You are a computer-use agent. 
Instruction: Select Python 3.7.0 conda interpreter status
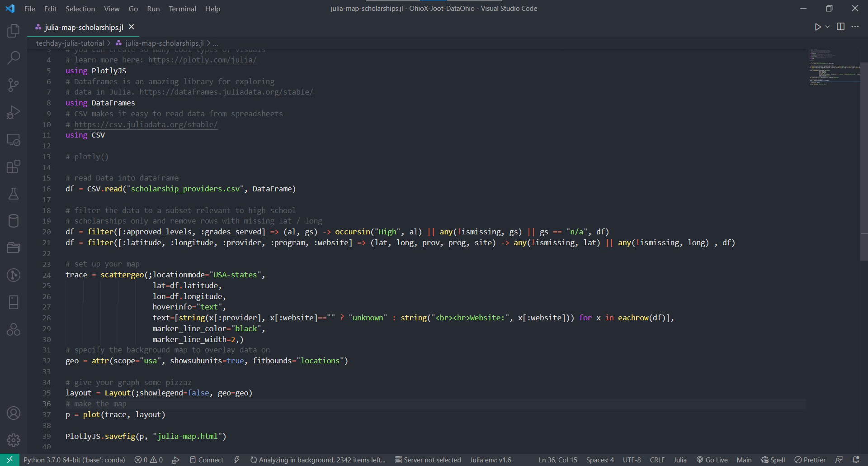point(74,460)
